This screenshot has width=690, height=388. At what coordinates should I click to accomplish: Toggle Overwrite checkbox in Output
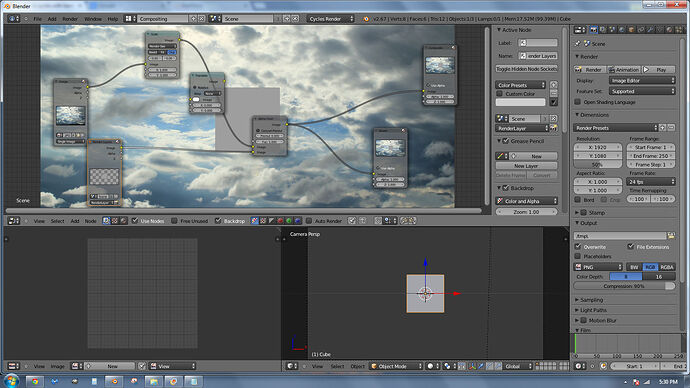(578, 247)
